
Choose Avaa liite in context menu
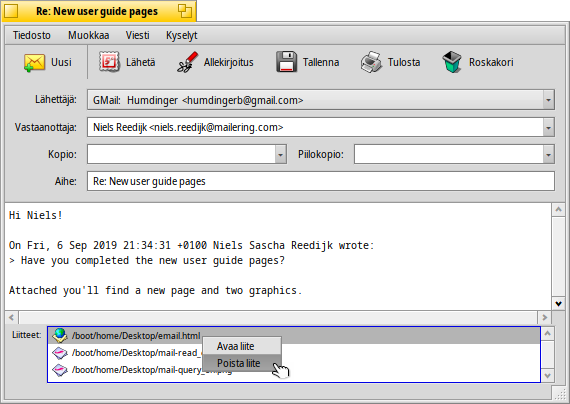242,346
